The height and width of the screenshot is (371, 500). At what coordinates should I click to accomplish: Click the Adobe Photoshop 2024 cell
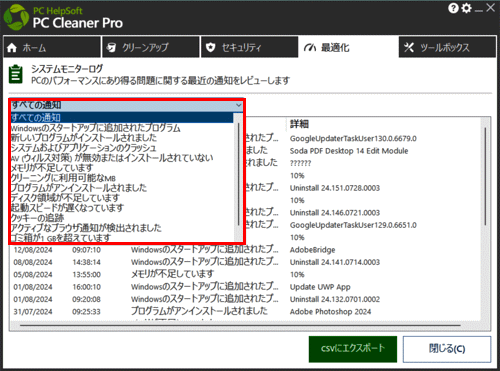click(330, 311)
